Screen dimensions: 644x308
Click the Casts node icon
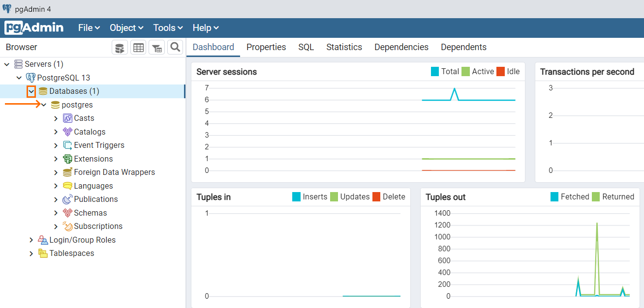[68, 118]
